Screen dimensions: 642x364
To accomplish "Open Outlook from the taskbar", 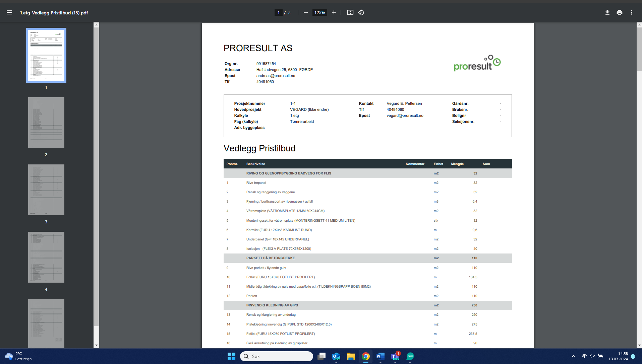I will tap(336, 356).
